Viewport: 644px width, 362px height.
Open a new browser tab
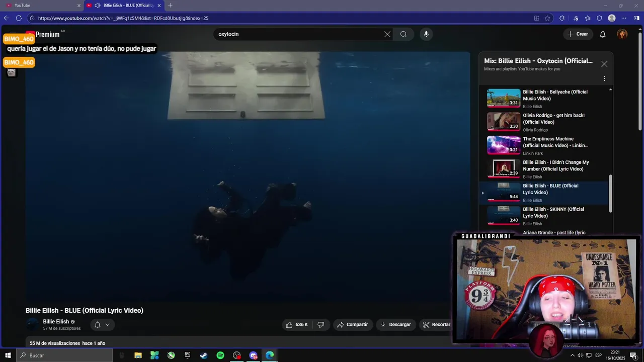coord(170,6)
